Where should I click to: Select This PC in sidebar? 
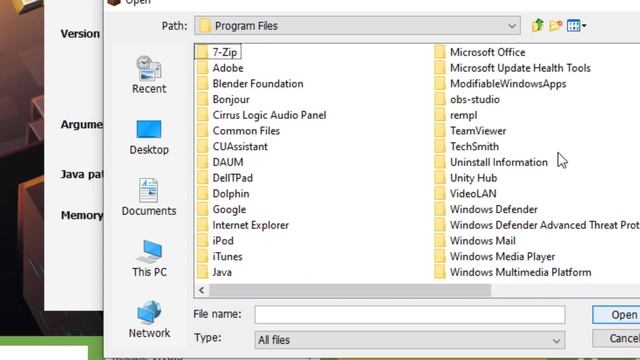point(149,259)
